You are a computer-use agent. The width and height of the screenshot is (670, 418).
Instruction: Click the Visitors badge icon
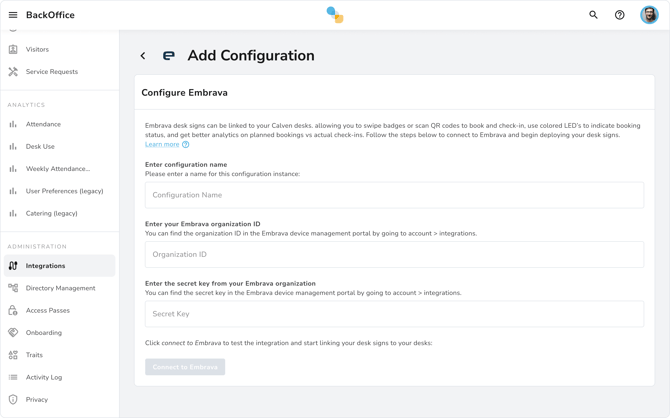point(13,49)
